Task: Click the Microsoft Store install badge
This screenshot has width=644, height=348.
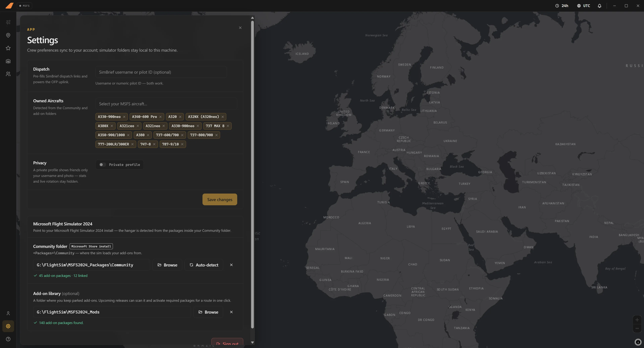Action: coord(91,246)
